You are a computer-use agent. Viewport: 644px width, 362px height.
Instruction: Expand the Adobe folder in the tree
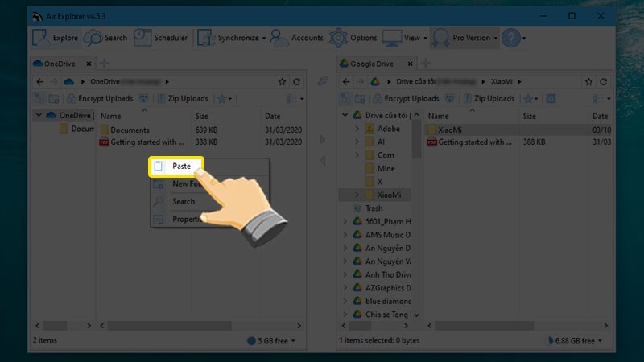[x=357, y=129]
